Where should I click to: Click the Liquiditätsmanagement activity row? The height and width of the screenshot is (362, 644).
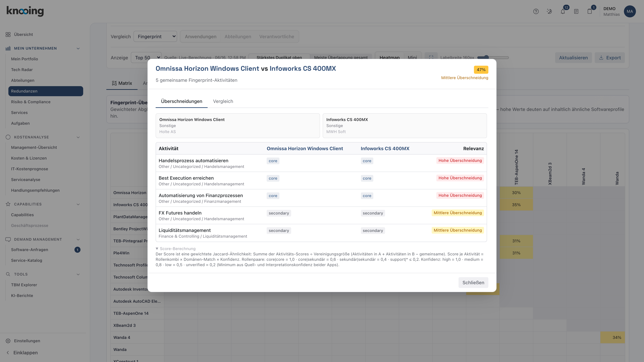pyautogui.click(x=321, y=233)
